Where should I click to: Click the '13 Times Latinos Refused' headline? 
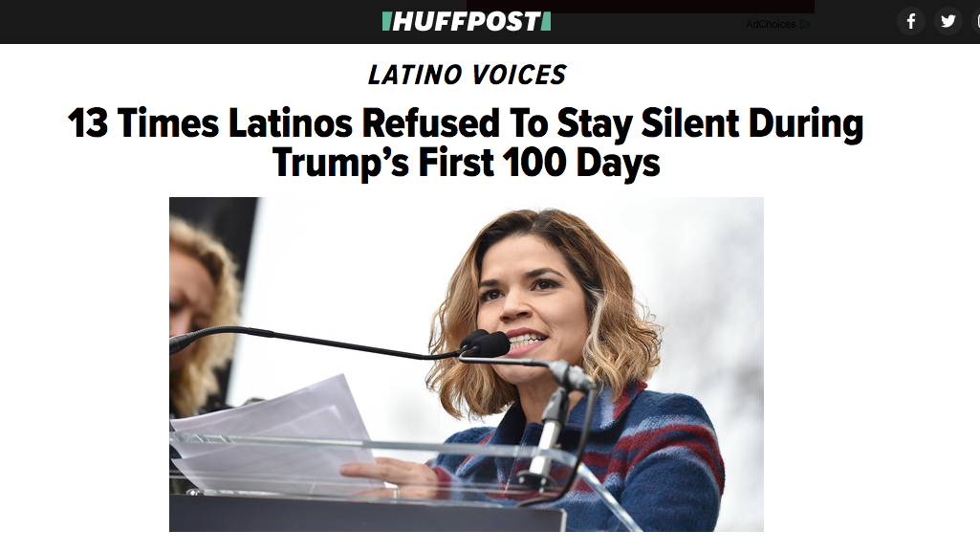click(x=466, y=123)
